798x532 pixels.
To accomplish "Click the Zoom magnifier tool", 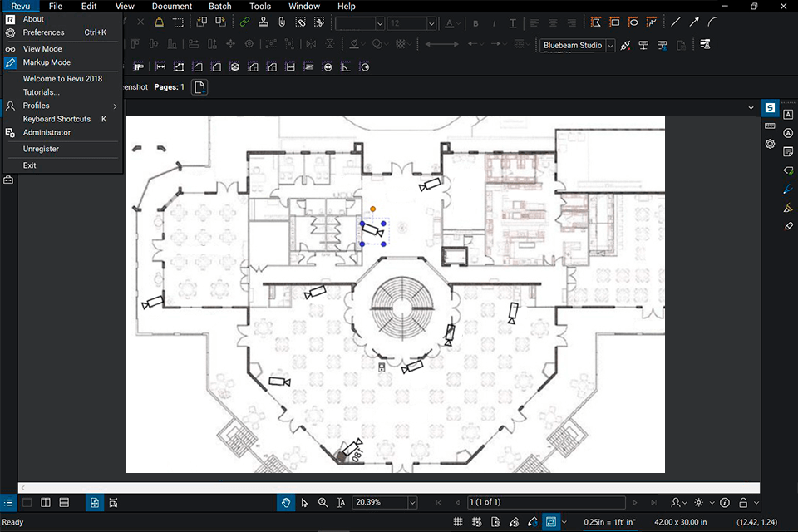I will point(323,502).
